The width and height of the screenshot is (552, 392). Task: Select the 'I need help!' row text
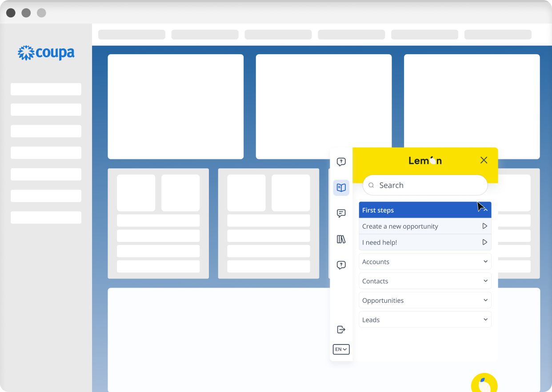[x=380, y=242]
